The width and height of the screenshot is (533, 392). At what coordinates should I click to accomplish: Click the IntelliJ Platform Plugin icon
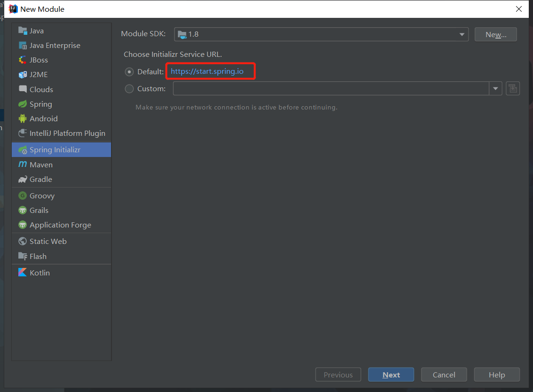23,133
